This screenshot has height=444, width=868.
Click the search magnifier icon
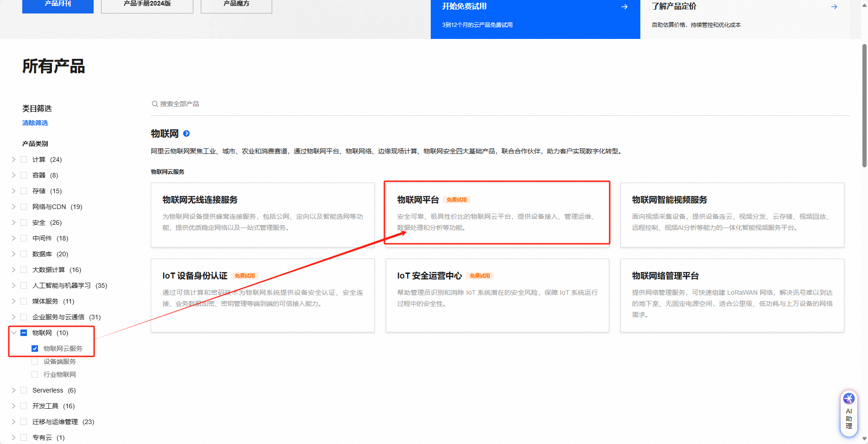pos(155,104)
